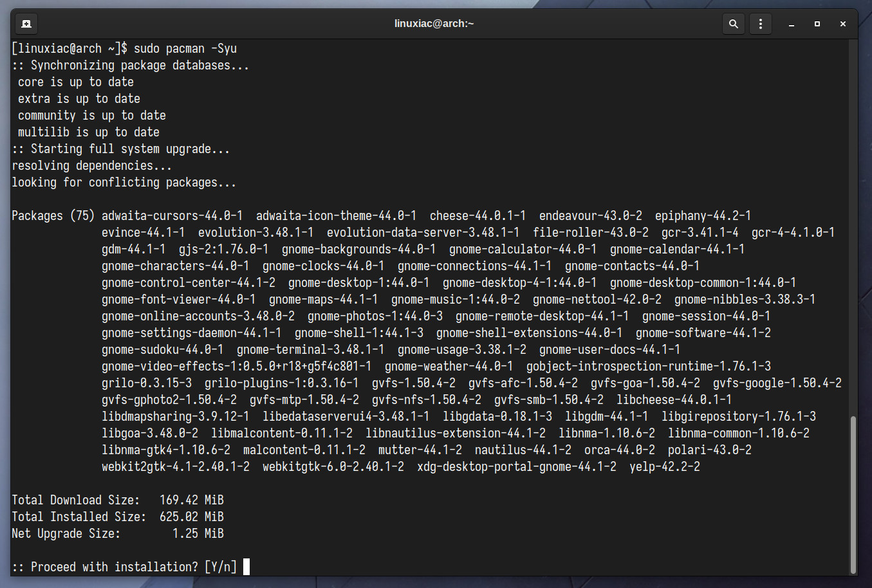Click package gnome-control-center-44.1-2
The width and height of the screenshot is (872, 588).
pyautogui.click(x=189, y=283)
